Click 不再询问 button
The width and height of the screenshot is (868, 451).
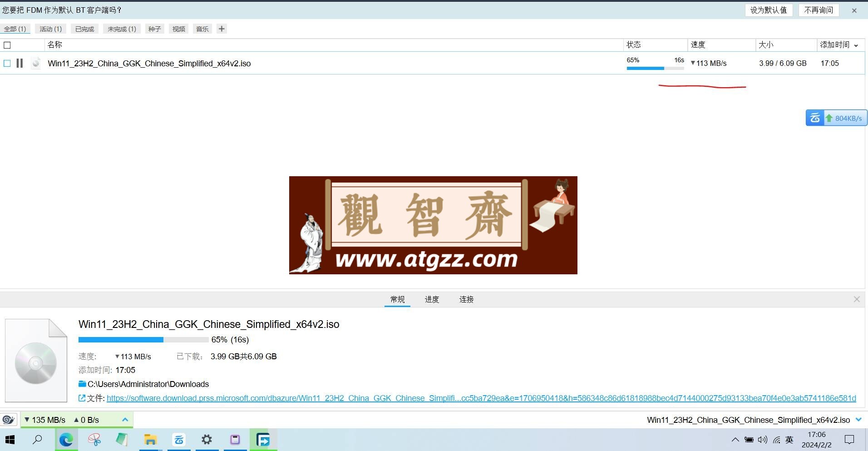tap(819, 10)
